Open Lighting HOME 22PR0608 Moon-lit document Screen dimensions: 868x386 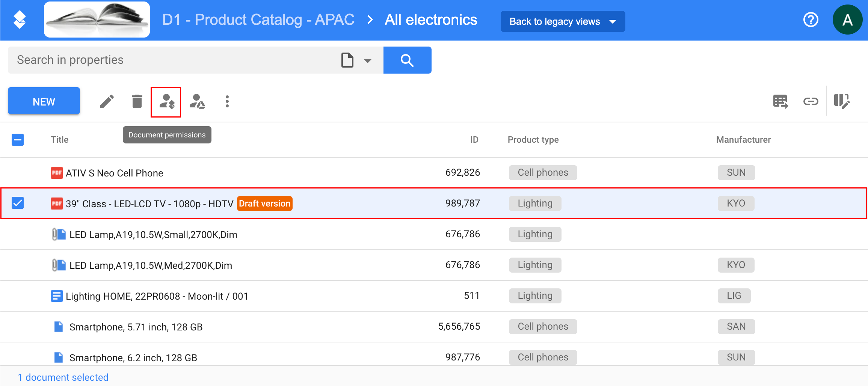click(157, 296)
